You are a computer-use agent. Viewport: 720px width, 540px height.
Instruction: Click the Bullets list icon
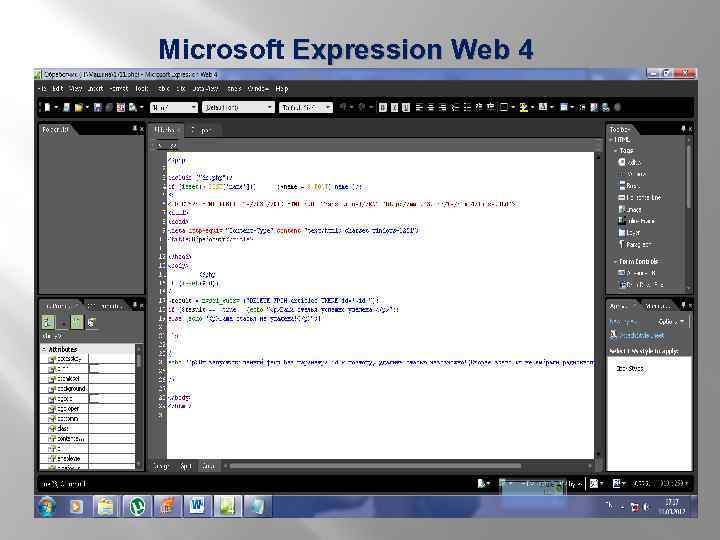[467, 107]
